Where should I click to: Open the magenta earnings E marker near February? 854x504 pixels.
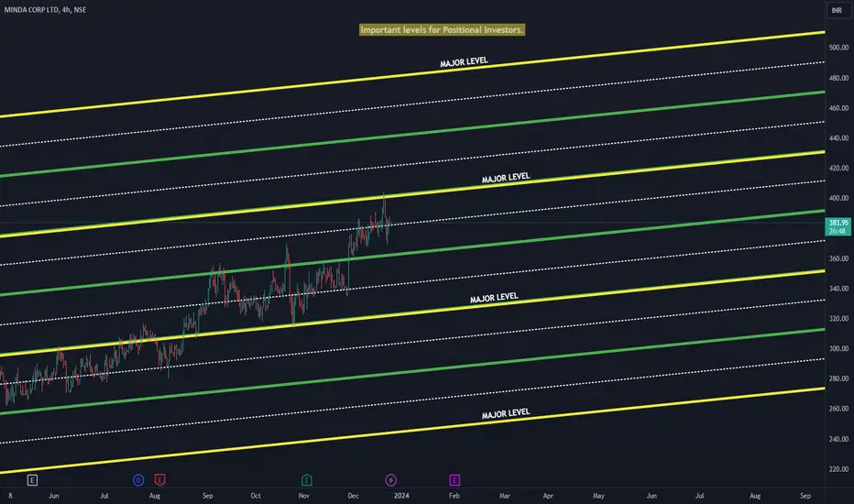[454, 480]
